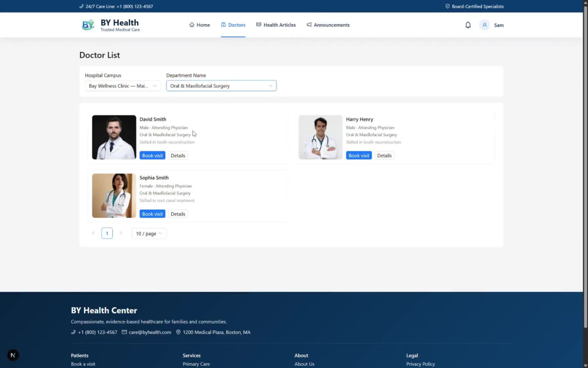Go to Health Articles tab
Screen dimensions: 588x368
click(x=276, y=25)
